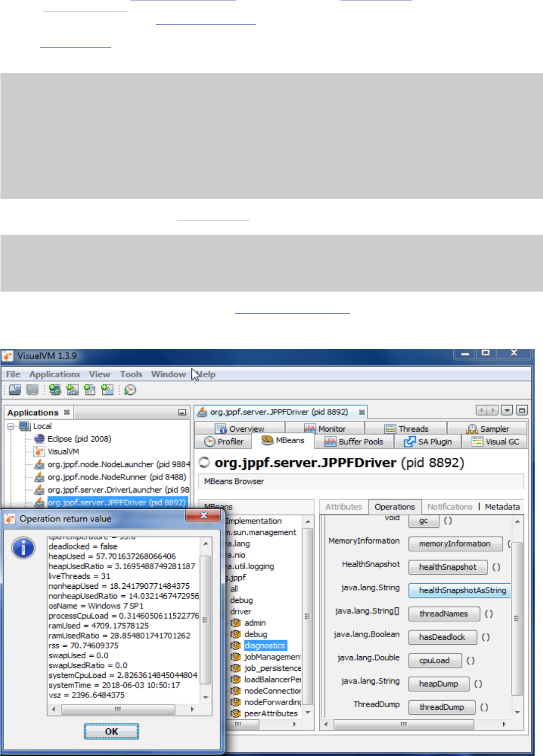Click the Add Application Snapshot toolbar icon

[107, 389]
